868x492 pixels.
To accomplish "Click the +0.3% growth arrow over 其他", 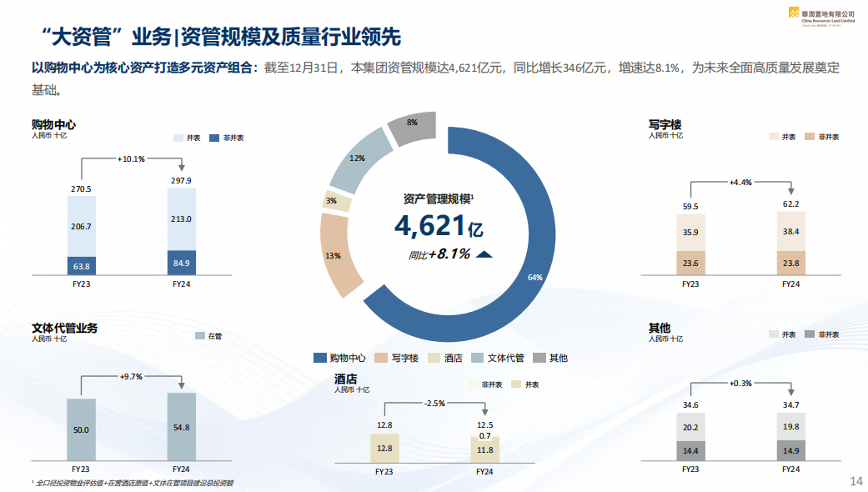I will [740, 384].
